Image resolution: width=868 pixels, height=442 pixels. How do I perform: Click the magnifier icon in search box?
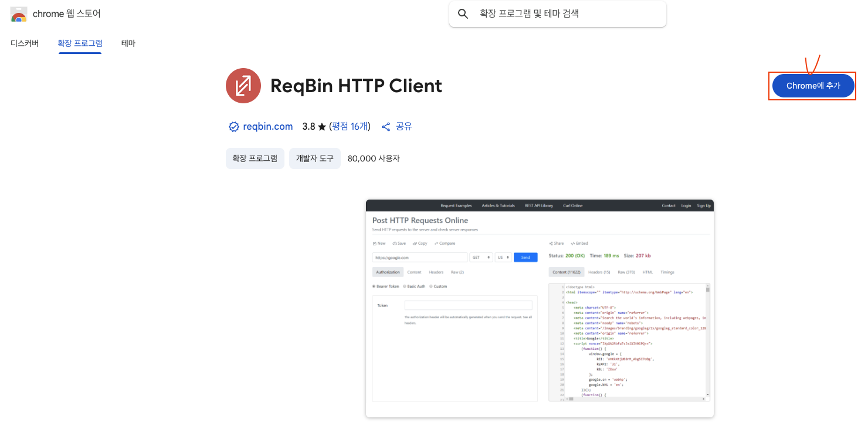463,14
